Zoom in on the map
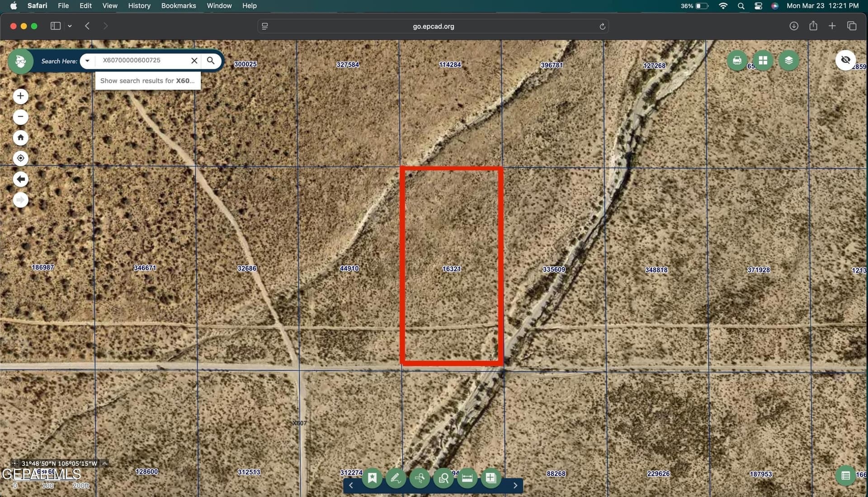This screenshot has height=497, width=868. (x=20, y=96)
